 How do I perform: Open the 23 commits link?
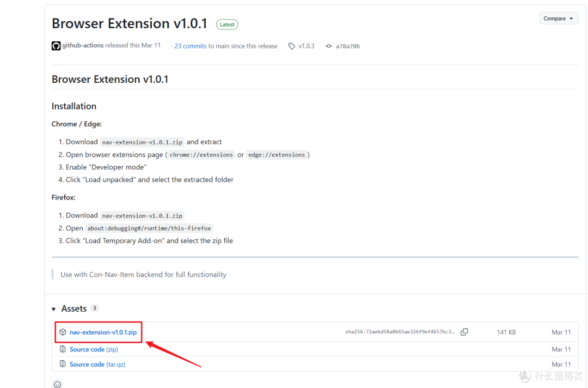pos(191,46)
